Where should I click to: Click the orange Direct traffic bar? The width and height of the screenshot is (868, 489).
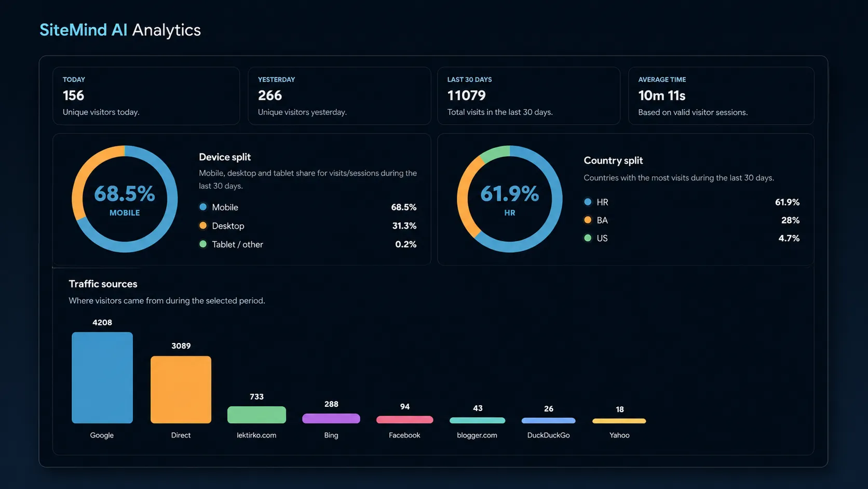point(181,390)
